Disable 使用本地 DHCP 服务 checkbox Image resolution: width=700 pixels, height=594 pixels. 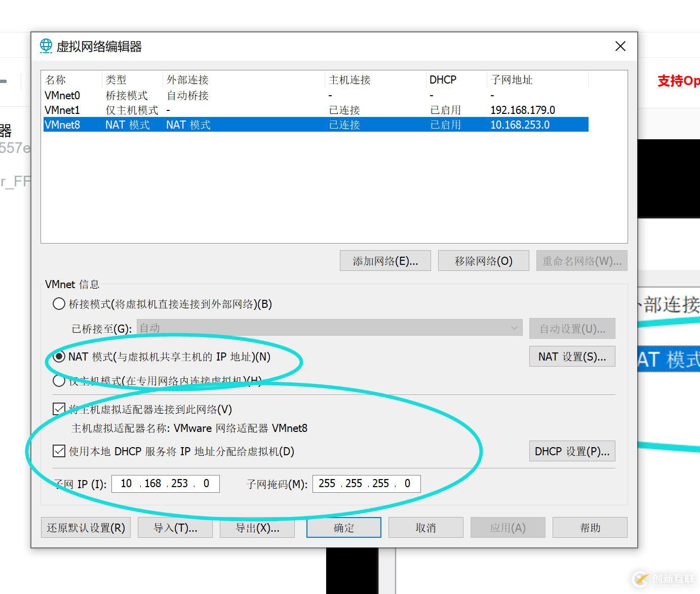coord(59,451)
